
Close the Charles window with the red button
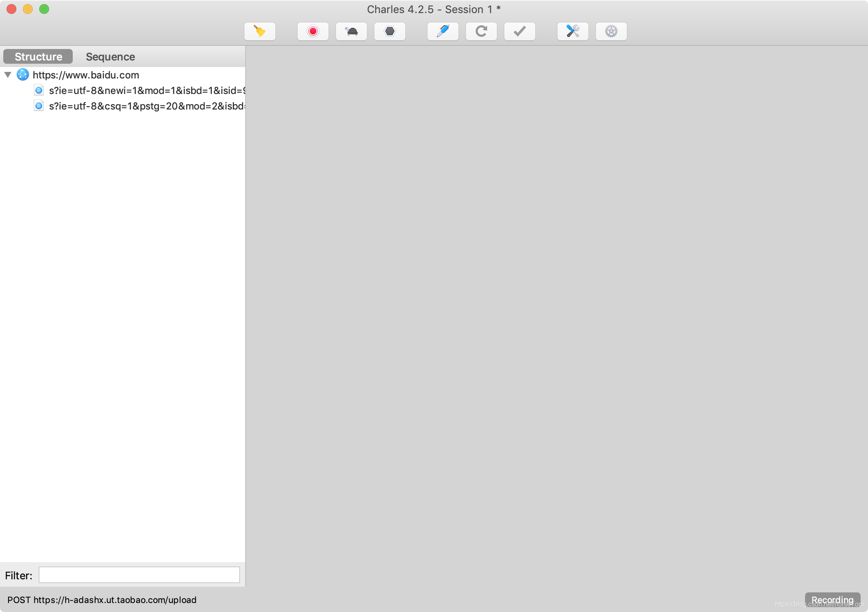[11, 9]
